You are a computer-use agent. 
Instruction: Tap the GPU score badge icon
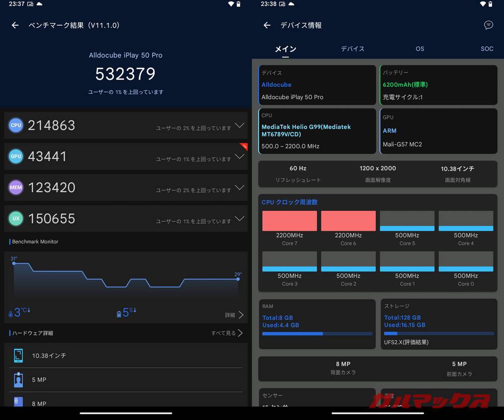(16, 156)
